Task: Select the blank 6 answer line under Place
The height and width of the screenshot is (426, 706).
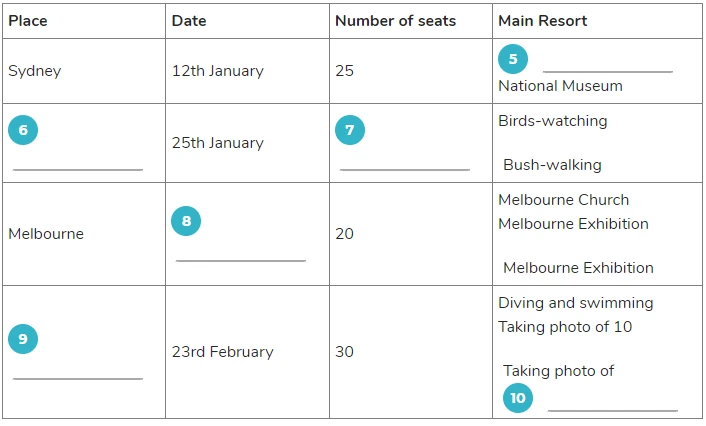Action: (78, 169)
